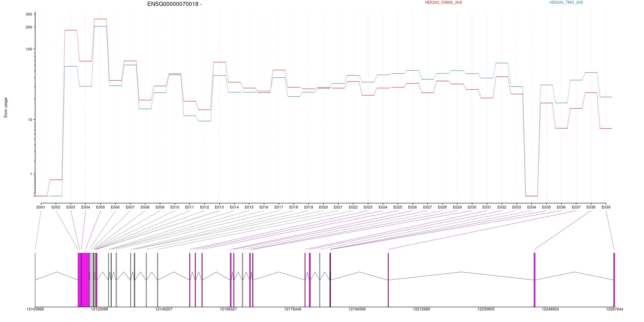Click exon label E034

click(x=532, y=207)
